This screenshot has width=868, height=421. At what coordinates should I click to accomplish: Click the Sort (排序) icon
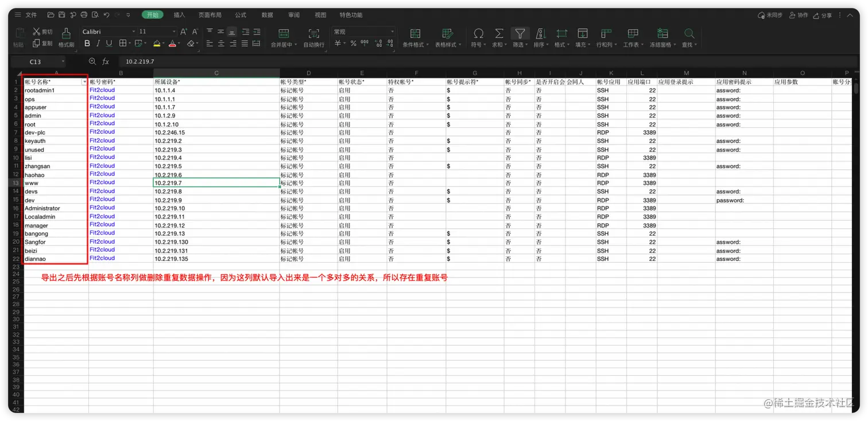click(x=540, y=33)
